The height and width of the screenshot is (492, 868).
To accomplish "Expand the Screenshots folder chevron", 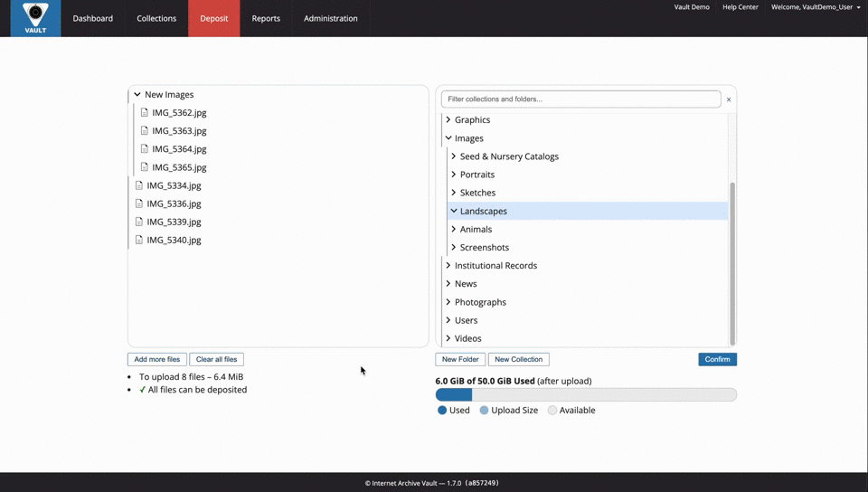I will tap(454, 248).
